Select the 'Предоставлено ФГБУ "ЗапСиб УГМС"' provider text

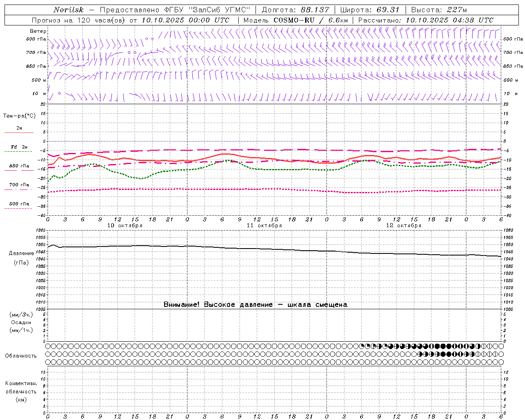coord(175,10)
